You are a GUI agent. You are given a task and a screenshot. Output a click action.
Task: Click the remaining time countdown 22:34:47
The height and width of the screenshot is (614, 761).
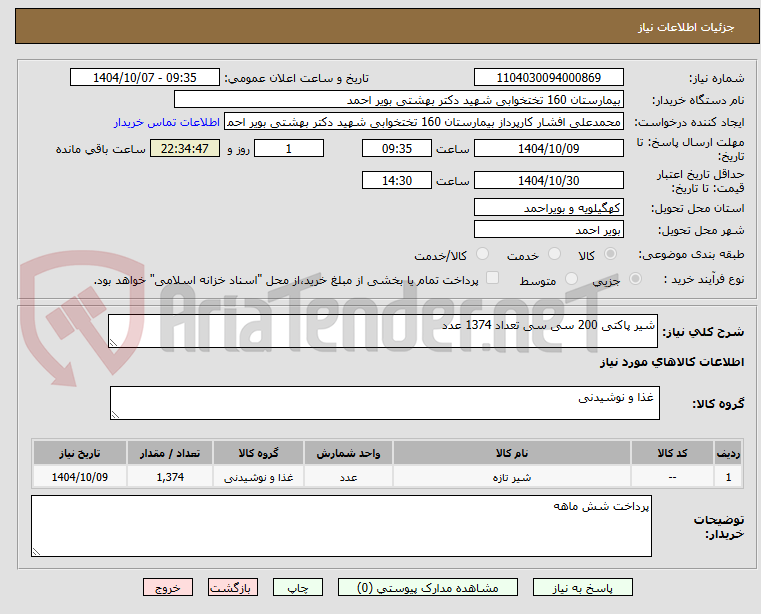coord(184,149)
